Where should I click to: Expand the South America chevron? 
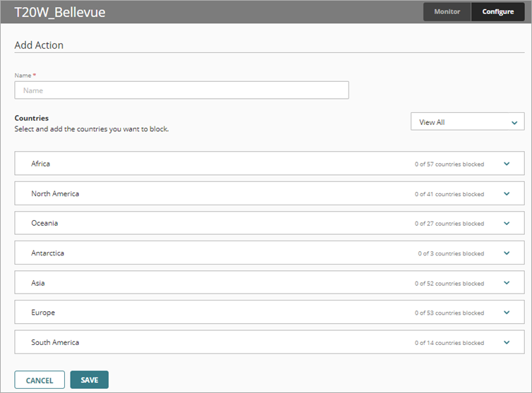(x=507, y=342)
